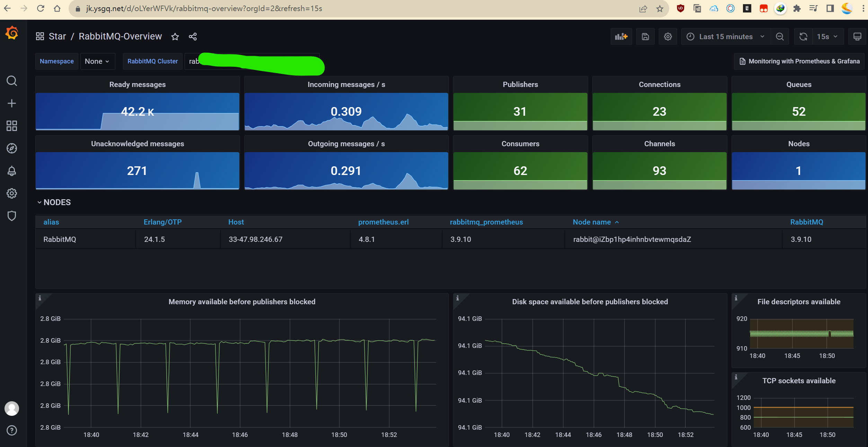This screenshot has height=447, width=868.
Task: Open the 15s refresh interval dropdown
Action: (827, 37)
